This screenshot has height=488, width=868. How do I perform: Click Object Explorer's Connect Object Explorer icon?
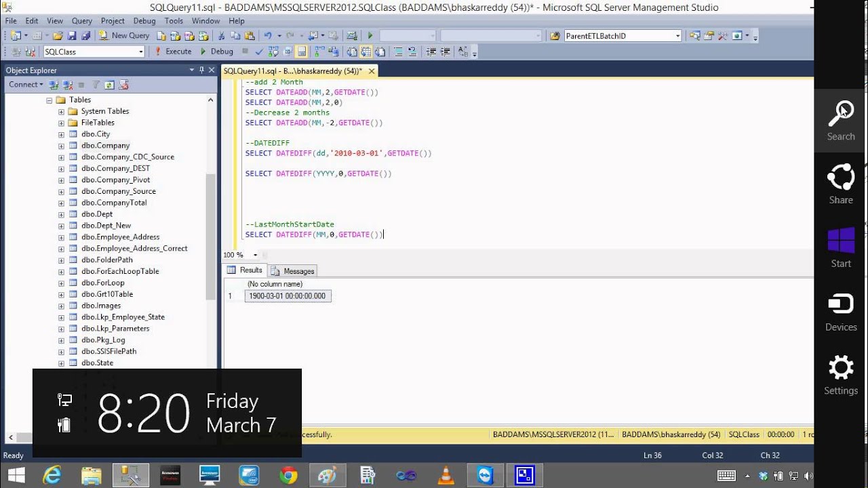[x=55, y=85]
